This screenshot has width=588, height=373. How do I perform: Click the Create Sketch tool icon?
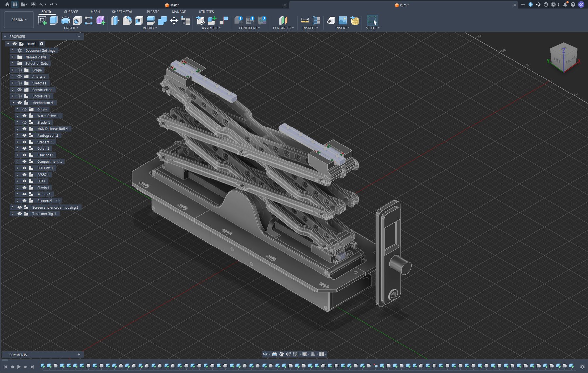point(42,20)
